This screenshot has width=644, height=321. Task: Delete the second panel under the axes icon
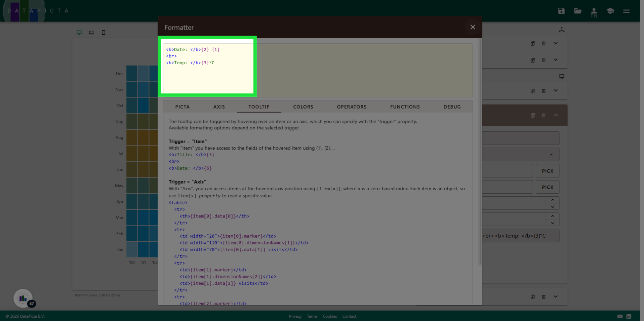click(x=544, y=60)
